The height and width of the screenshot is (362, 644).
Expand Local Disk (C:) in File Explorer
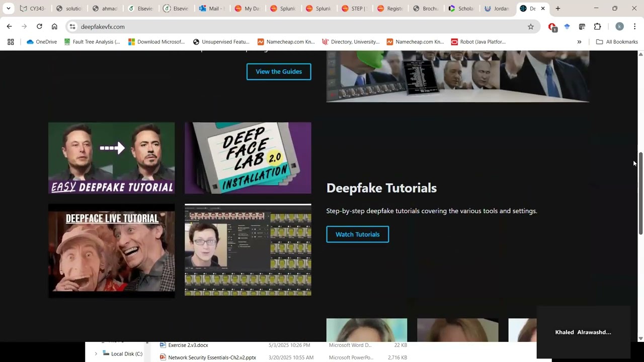96,354
